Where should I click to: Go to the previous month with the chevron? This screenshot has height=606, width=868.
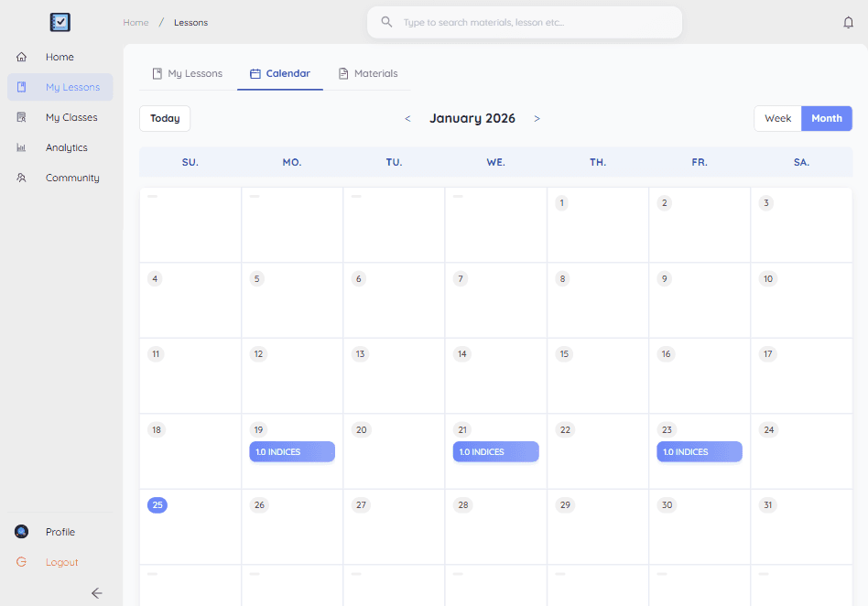point(408,118)
